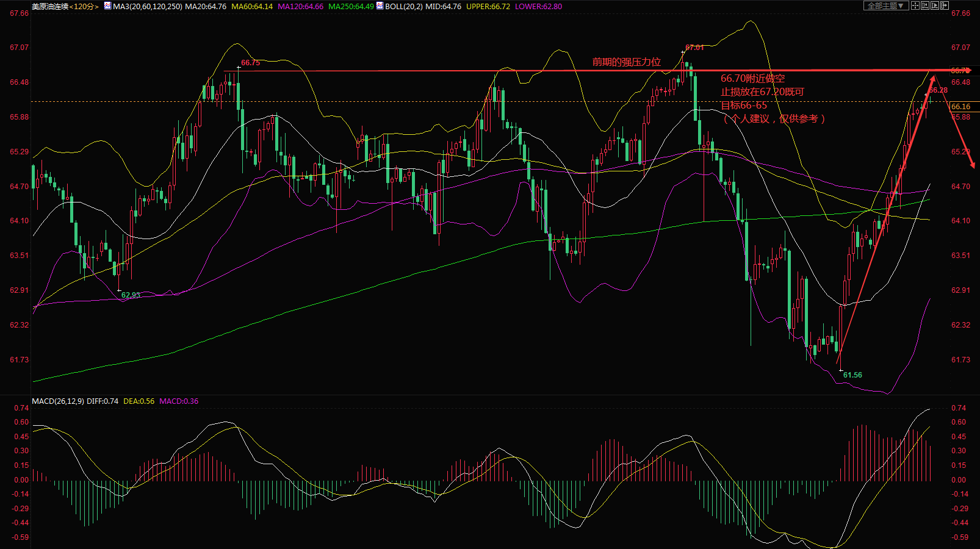Open MACD(26,12,9) indicator settings label

(x=58, y=401)
